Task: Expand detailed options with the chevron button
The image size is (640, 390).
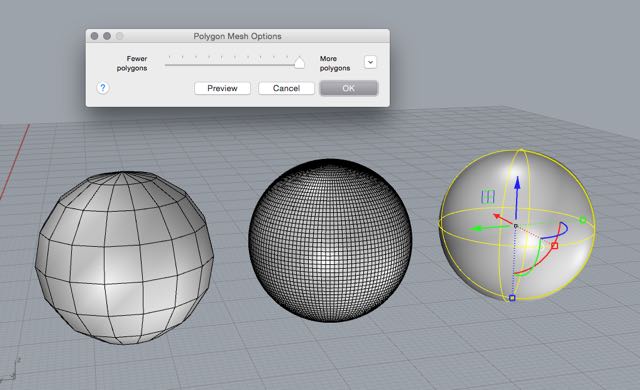Action: click(x=370, y=62)
